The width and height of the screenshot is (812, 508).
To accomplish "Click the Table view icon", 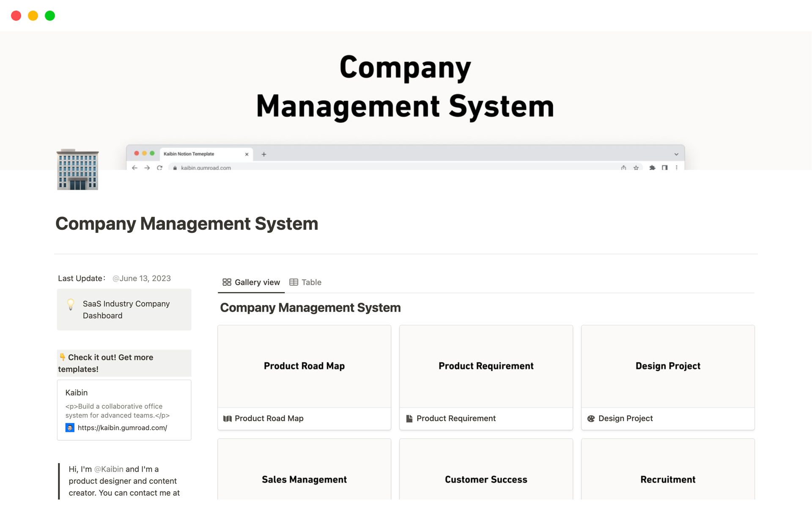I will pos(294,282).
